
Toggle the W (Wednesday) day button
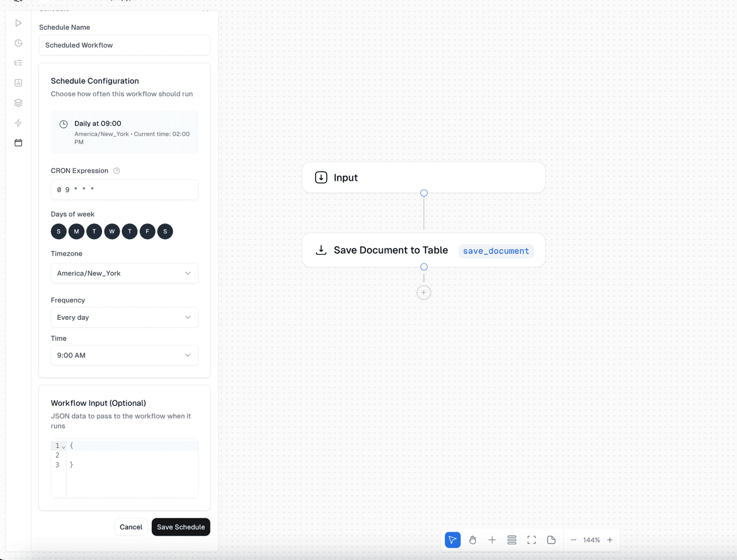112,231
